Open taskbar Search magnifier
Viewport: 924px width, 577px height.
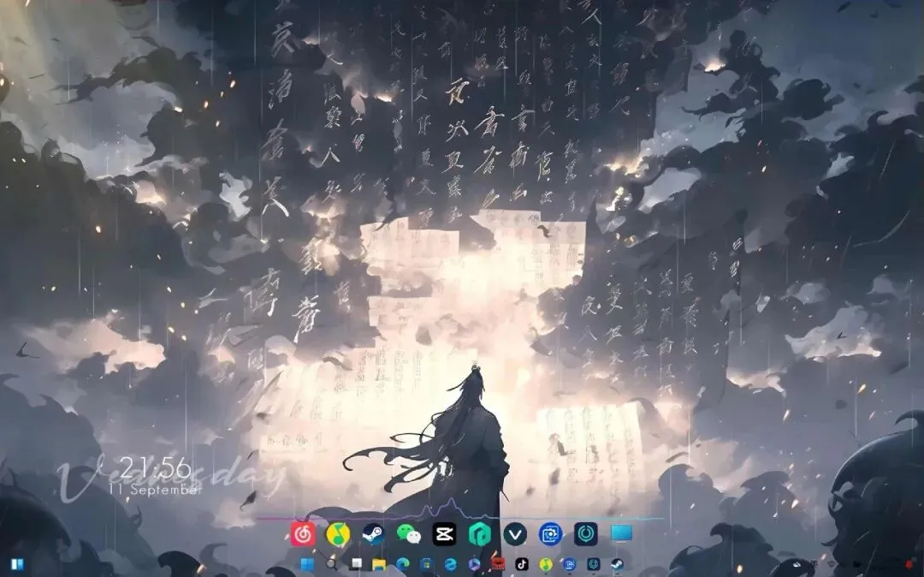pos(332,565)
